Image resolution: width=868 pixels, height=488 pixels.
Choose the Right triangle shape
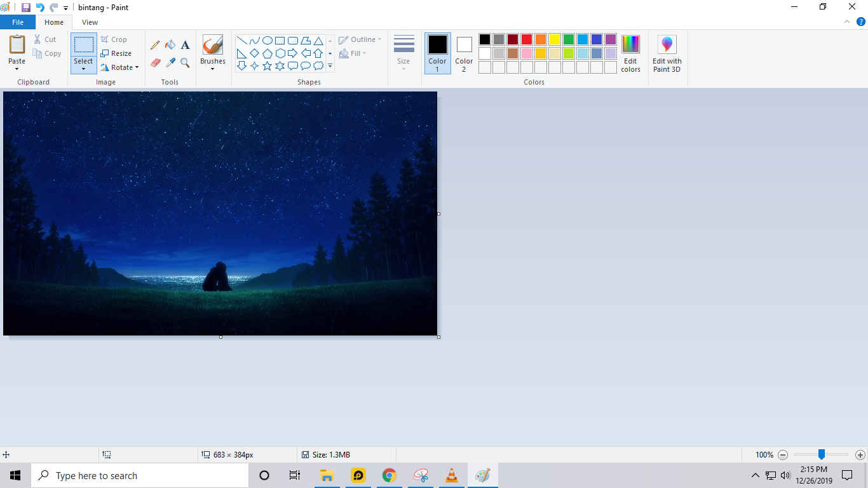click(241, 53)
